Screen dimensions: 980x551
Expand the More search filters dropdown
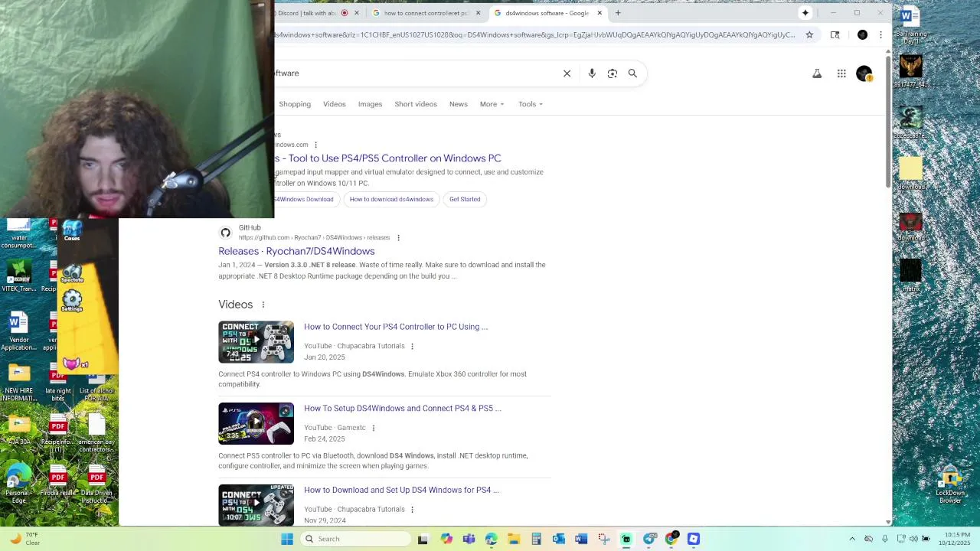[x=492, y=104]
